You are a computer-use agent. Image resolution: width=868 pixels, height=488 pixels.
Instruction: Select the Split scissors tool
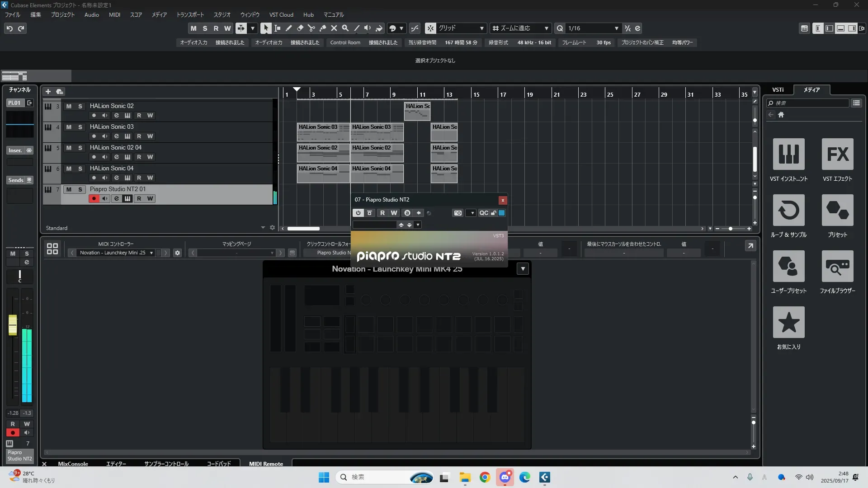click(311, 28)
